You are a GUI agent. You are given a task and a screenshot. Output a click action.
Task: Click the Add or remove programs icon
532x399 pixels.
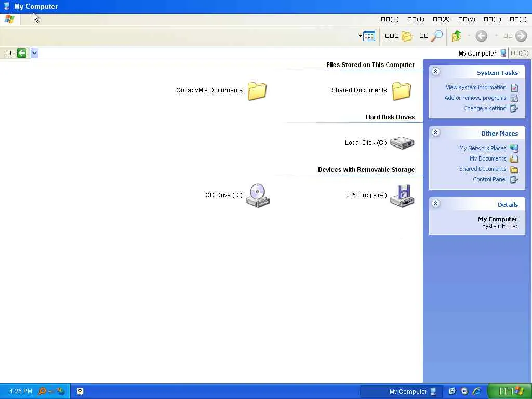click(x=514, y=98)
